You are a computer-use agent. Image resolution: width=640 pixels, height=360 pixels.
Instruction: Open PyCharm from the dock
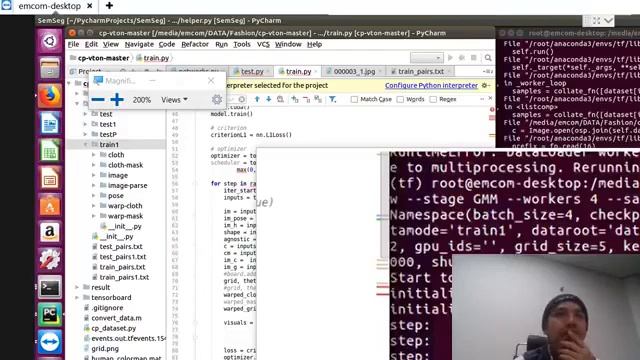pos(50,314)
